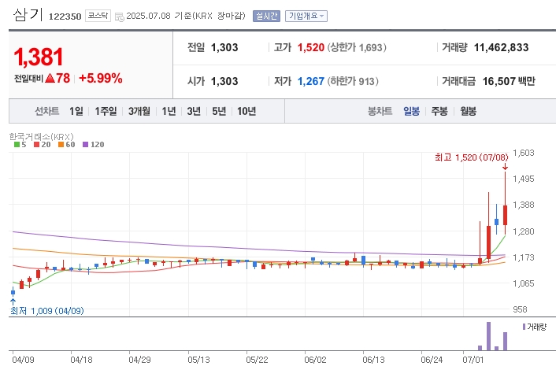Click the green 5-day moving average swatch
The width and height of the screenshot is (556, 392).
click(17, 145)
